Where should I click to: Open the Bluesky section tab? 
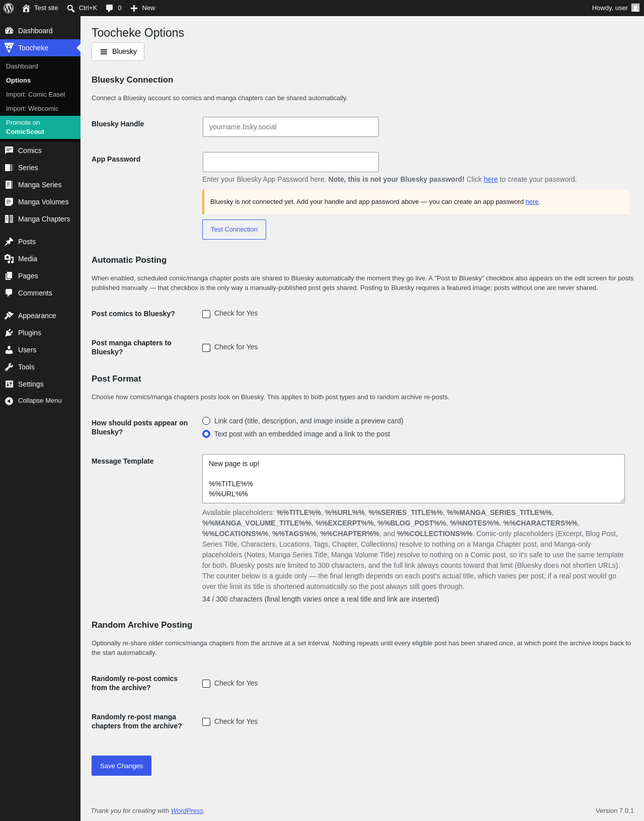click(118, 51)
